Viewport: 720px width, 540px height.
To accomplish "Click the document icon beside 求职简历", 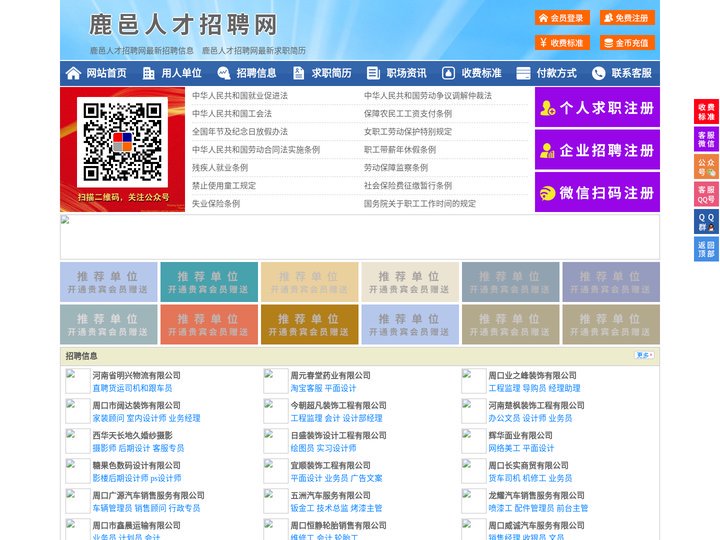I will coord(298,73).
